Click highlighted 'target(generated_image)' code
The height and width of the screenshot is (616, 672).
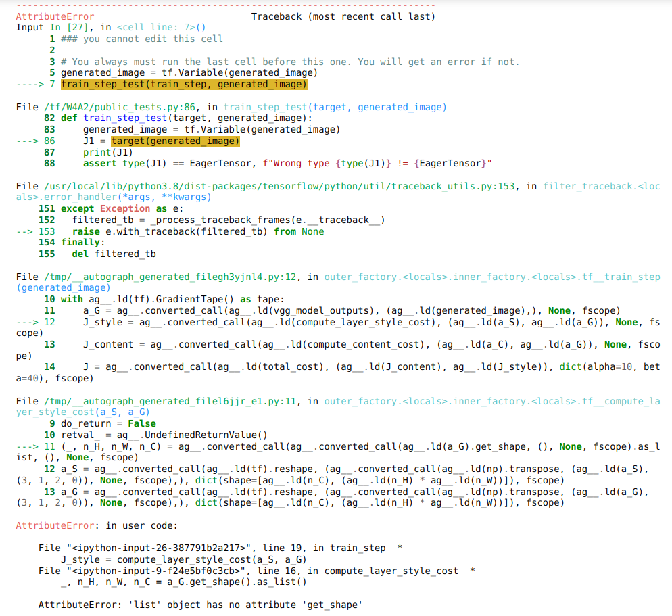pos(175,141)
